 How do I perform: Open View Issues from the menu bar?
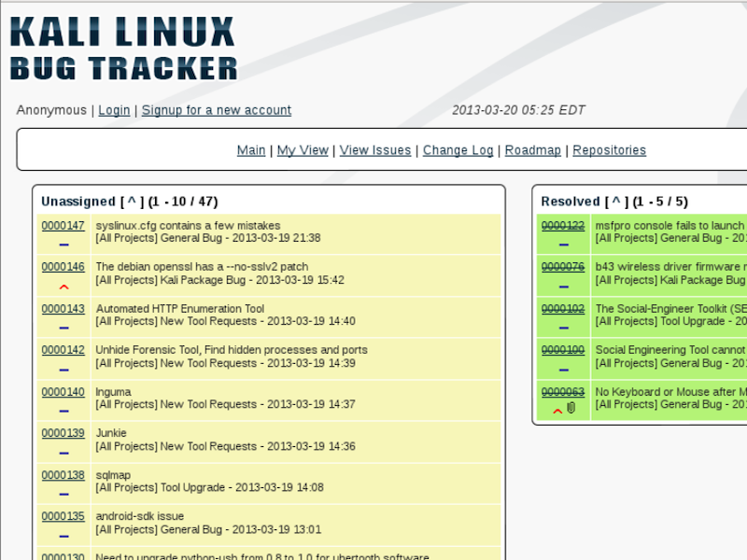point(374,150)
